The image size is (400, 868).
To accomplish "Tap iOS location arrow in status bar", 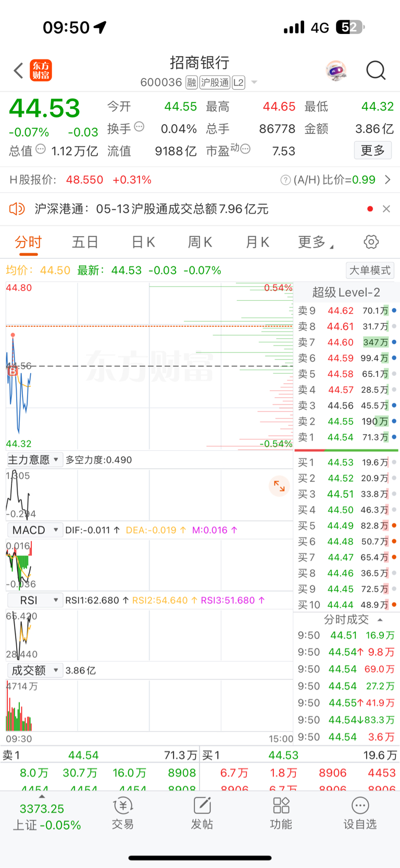I will [100, 27].
